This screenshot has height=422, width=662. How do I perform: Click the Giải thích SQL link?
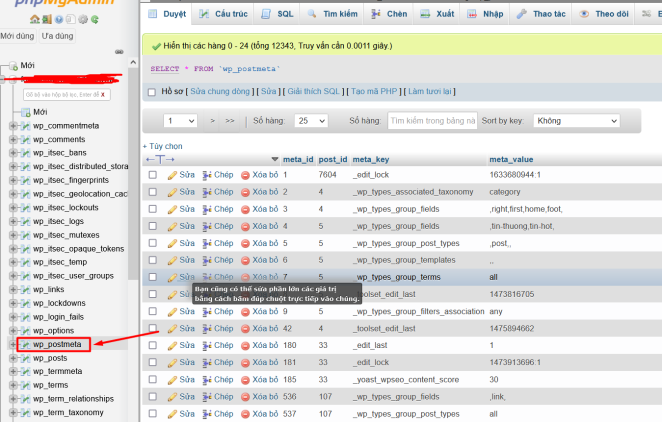pyautogui.click(x=313, y=91)
